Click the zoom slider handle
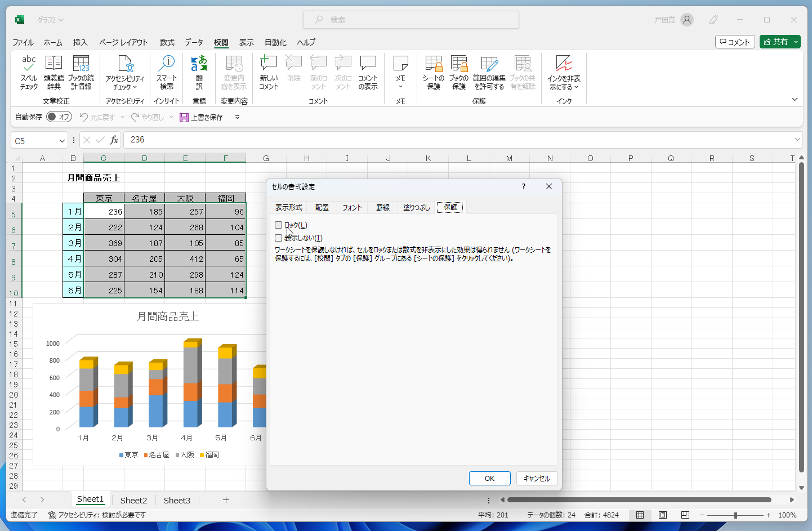812x531 pixels. point(735,515)
